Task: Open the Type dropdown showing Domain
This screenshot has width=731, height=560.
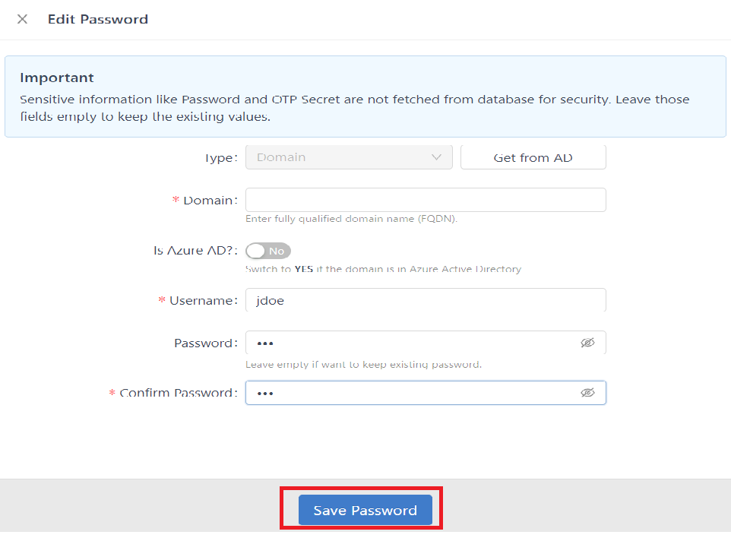Action: coord(349,157)
